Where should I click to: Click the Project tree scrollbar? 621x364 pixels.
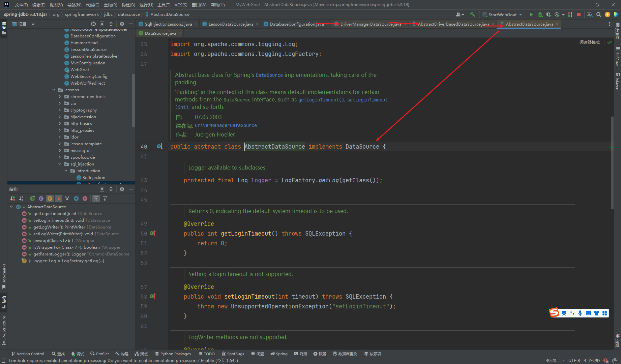[x=134, y=100]
